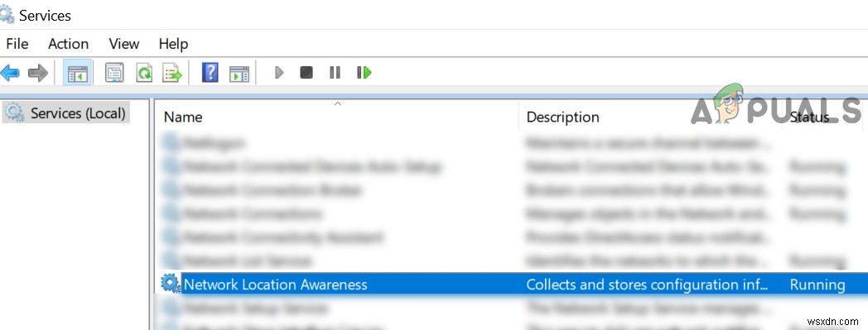Sort by the Status column header

pos(809,117)
